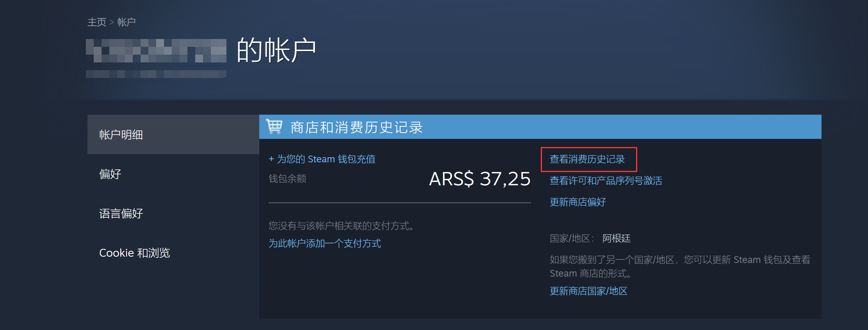Click the 的帐户 page title

coord(276,50)
